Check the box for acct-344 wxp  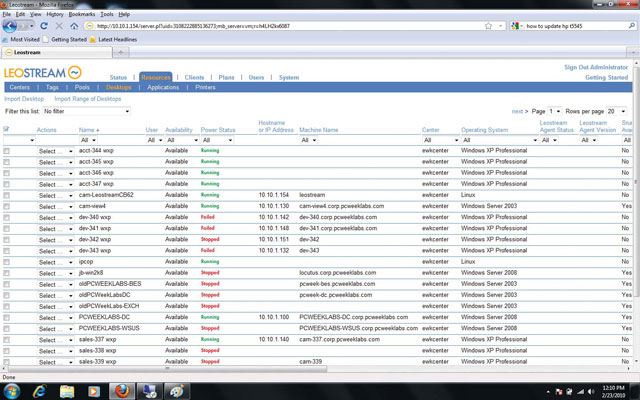(x=6, y=151)
